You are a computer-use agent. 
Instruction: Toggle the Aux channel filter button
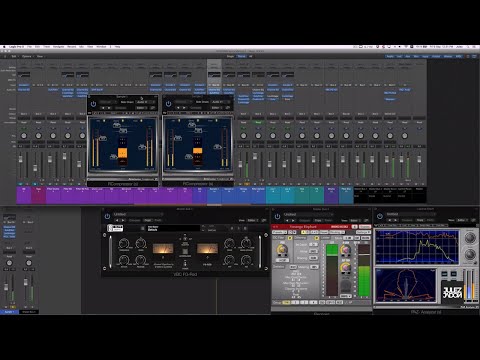(x=408, y=56)
